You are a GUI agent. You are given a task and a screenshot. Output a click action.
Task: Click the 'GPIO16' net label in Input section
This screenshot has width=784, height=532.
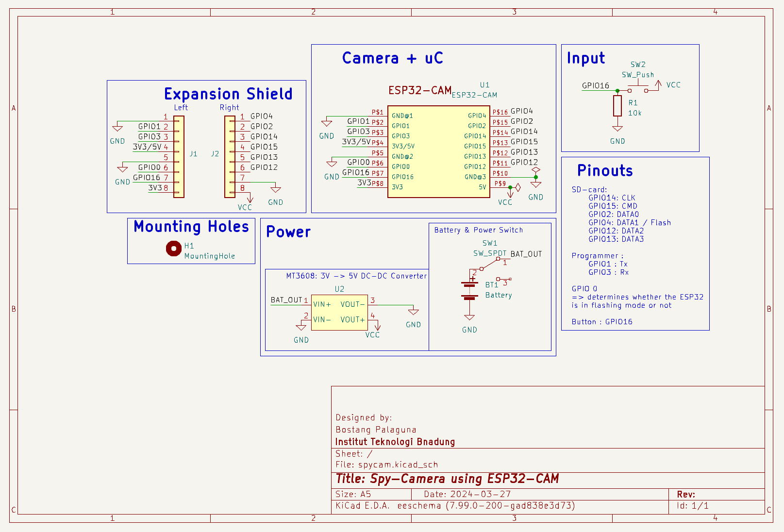coord(596,85)
